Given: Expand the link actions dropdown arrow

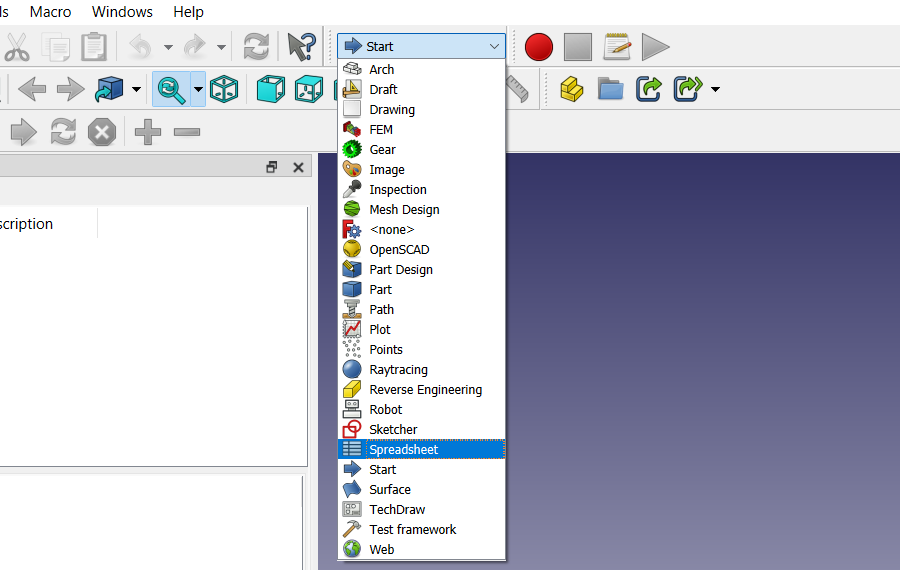Looking at the screenshot, I should (x=715, y=90).
